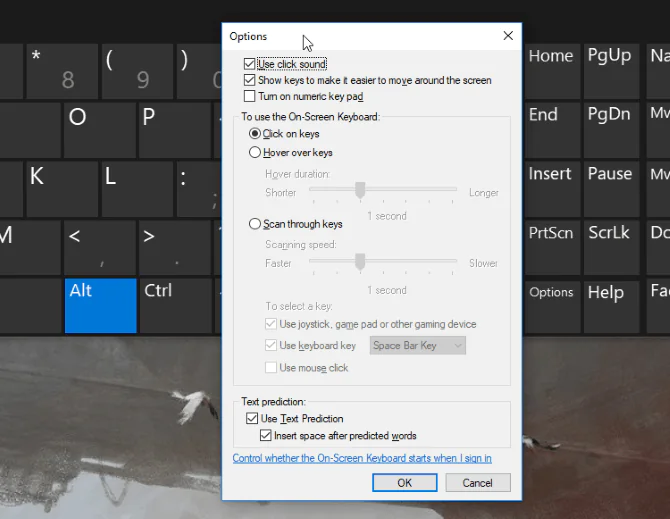Click the 8 asterisk key

[62, 71]
